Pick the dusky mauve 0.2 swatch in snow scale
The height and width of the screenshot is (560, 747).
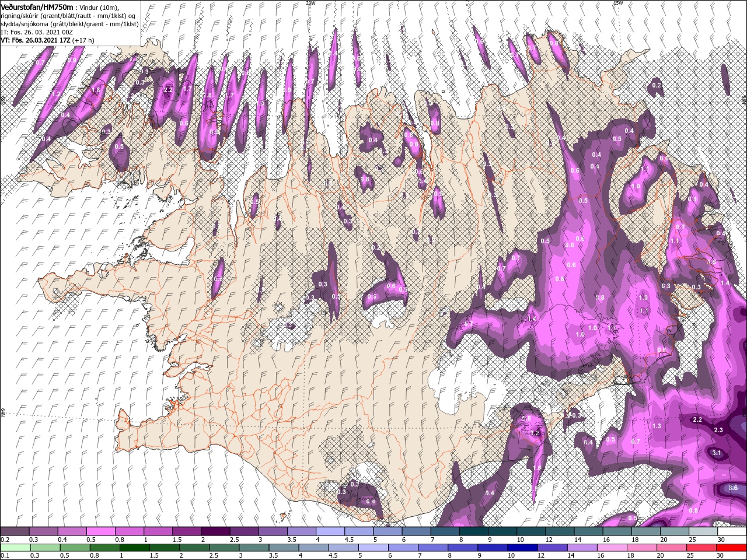(15, 532)
